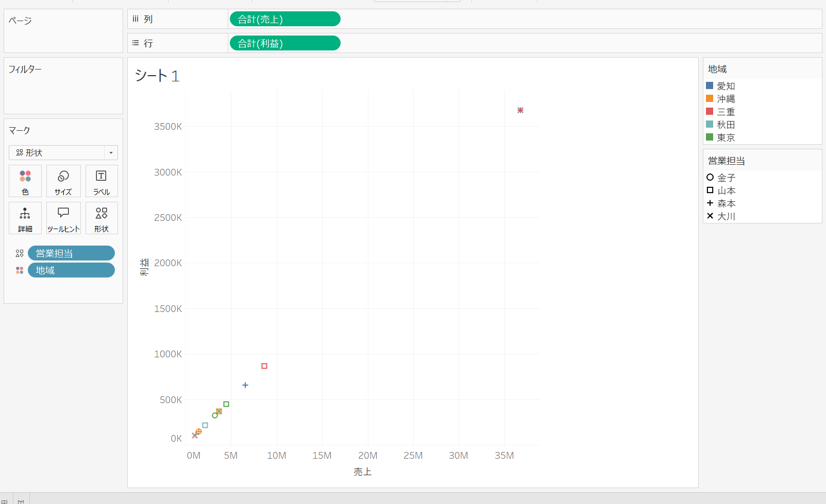Click the シート 1 sheet title
Image resolution: width=826 pixels, height=504 pixels.
tap(157, 76)
